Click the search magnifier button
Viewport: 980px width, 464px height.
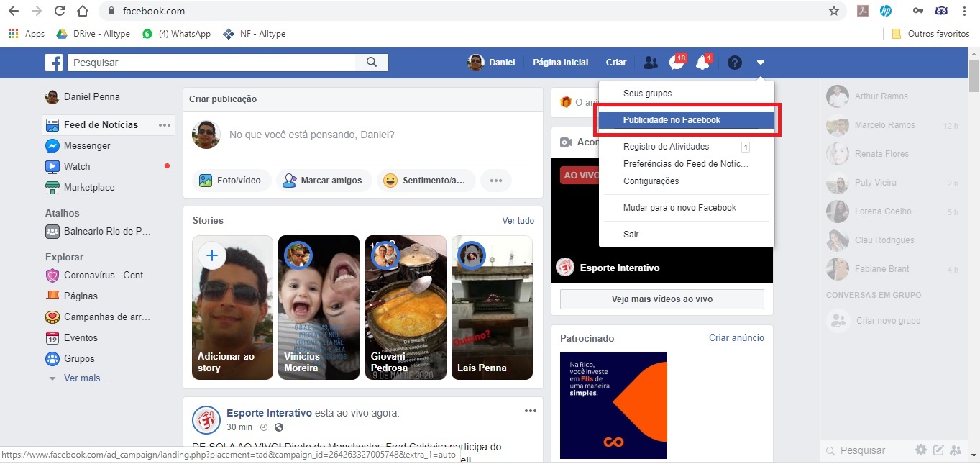tap(372, 63)
